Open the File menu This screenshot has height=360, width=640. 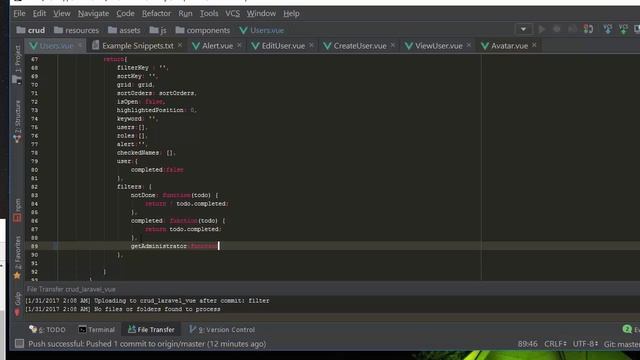click(19, 13)
